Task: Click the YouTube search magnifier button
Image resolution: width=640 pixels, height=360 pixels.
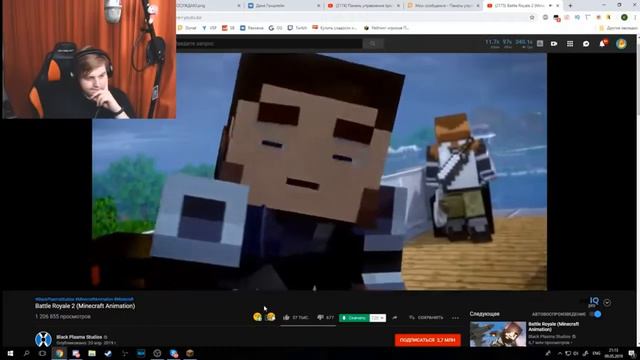Action: click(373, 44)
